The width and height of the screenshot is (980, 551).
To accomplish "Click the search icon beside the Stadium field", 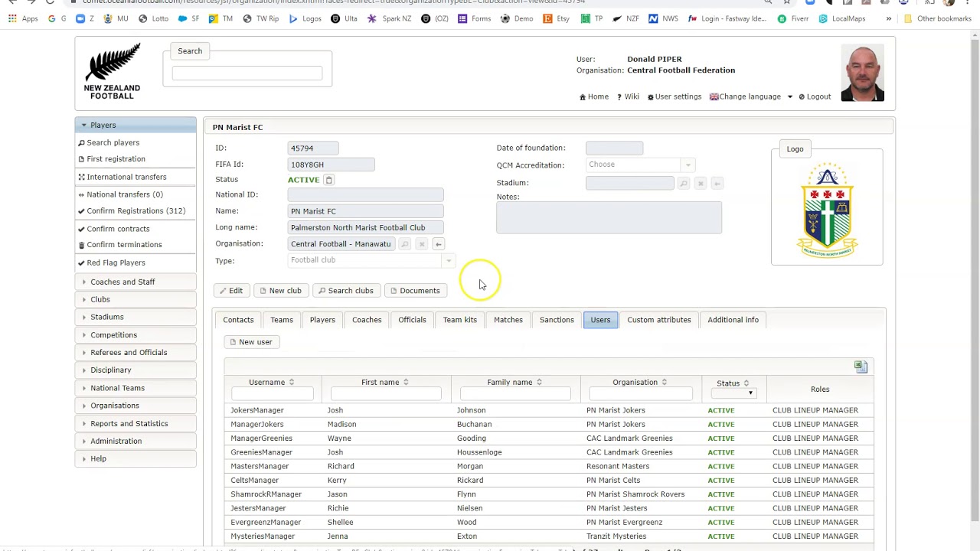I will point(683,184).
